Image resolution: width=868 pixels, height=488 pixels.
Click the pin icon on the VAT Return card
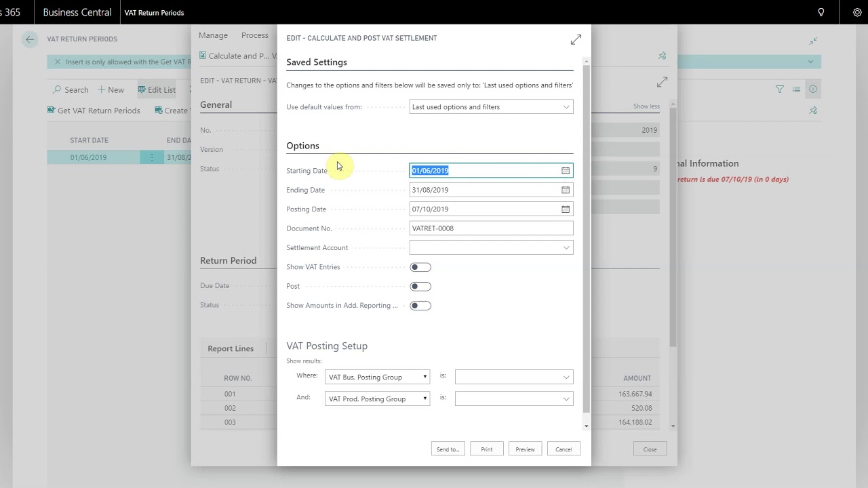(x=663, y=56)
